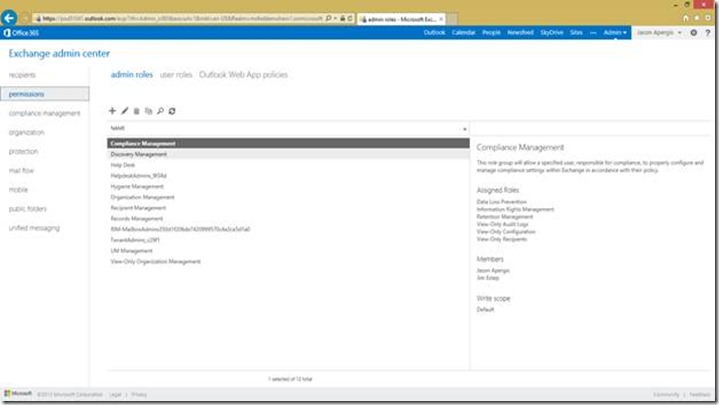Viewport: 719px width, 405px height.
Task: Select the Help Desk role group row
Action: (288, 165)
